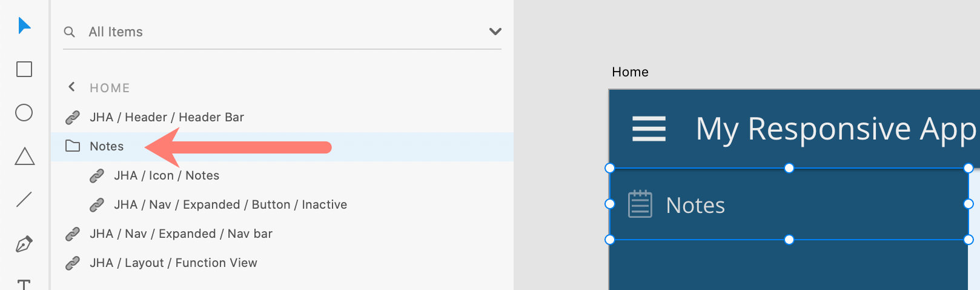This screenshot has width=980, height=290.
Task: Select the Nav Expanded Button Inactive layer
Action: pos(230,204)
